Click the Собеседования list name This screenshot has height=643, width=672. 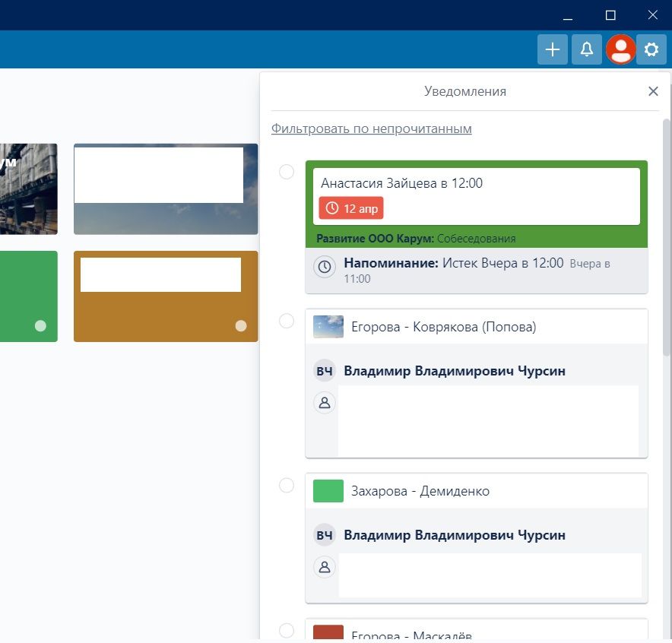(476, 239)
